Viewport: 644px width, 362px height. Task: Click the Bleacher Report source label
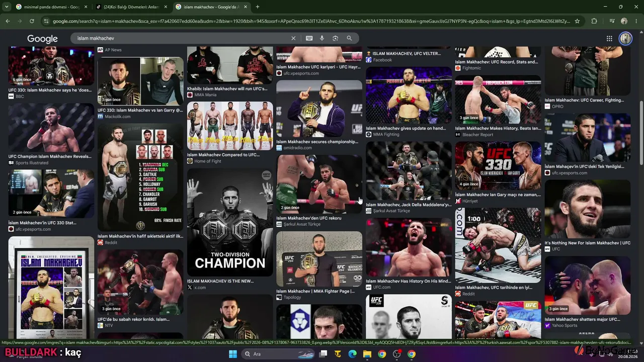pos(478,135)
